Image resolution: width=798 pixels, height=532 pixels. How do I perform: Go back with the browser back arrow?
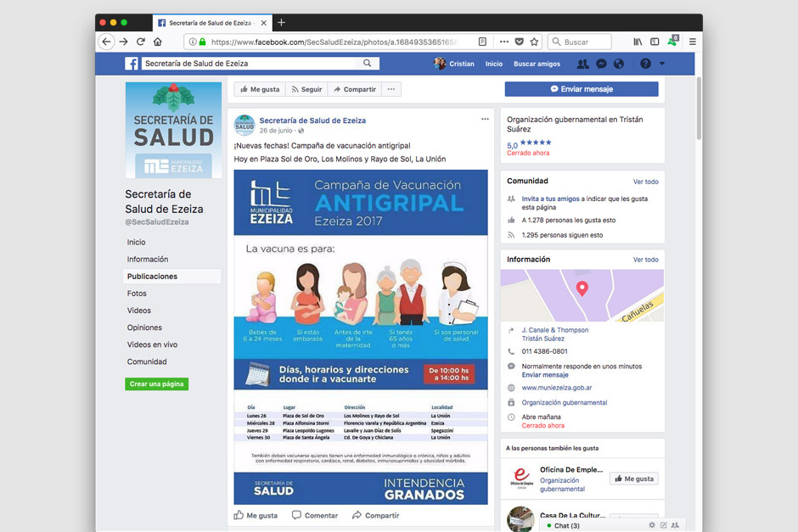tap(106, 42)
